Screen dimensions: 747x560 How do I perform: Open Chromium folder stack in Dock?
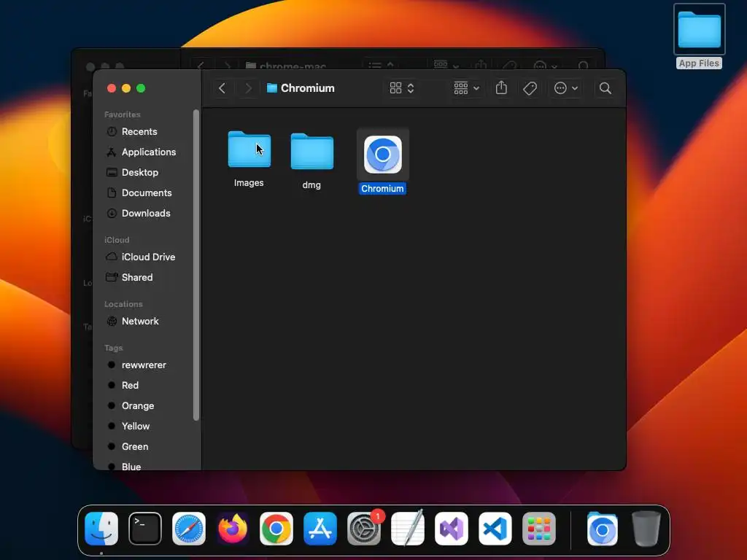[x=602, y=529]
